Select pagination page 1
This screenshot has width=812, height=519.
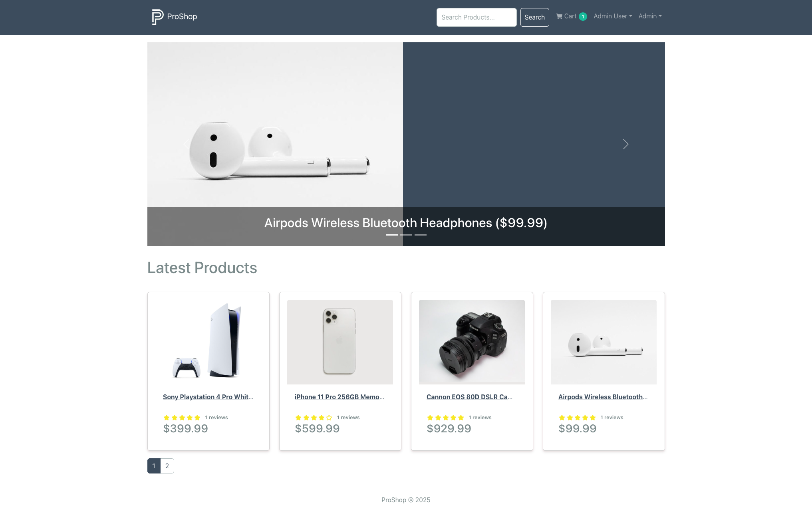click(154, 466)
